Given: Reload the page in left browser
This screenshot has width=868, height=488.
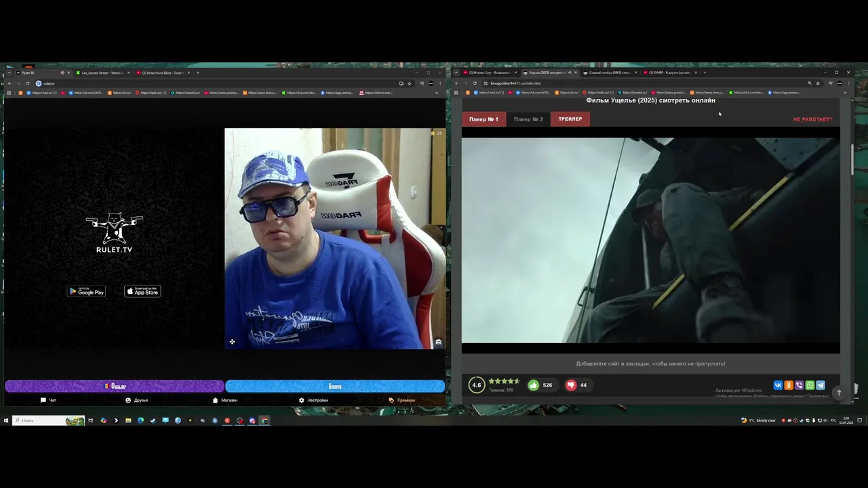Looking at the screenshot, I should [28, 83].
